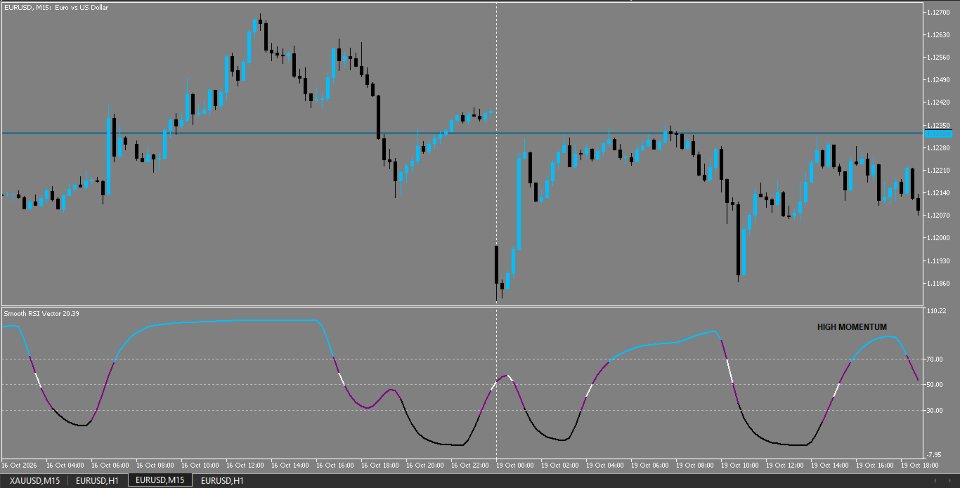
Task: Click the 1.11930 price axis label
Action: tap(939, 261)
